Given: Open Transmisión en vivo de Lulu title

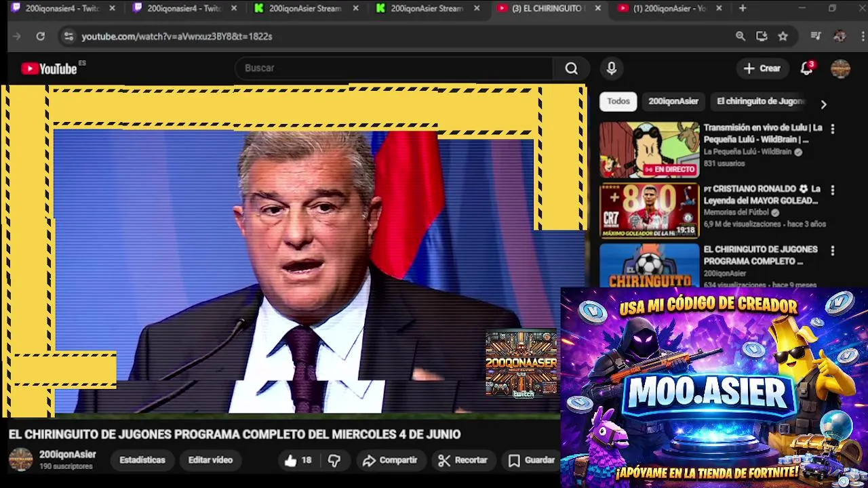Looking at the screenshot, I should [763, 134].
